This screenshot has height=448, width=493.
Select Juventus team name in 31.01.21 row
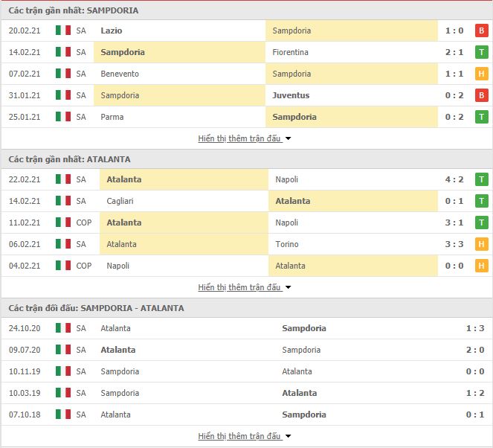(291, 95)
